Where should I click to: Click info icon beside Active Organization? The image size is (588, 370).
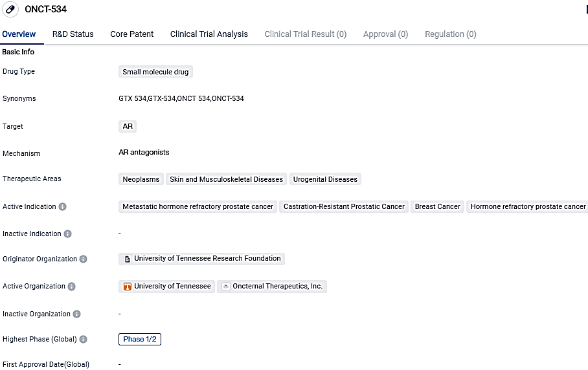(72, 287)
